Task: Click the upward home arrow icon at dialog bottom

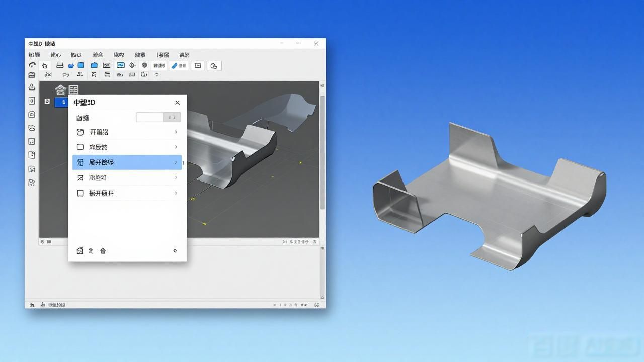Action: (103, 251)
